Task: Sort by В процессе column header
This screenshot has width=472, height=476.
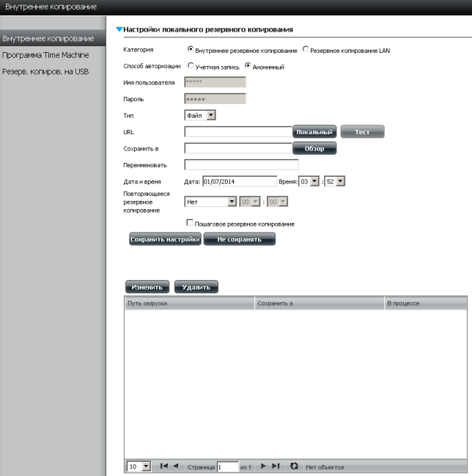Action: point(426,303)
